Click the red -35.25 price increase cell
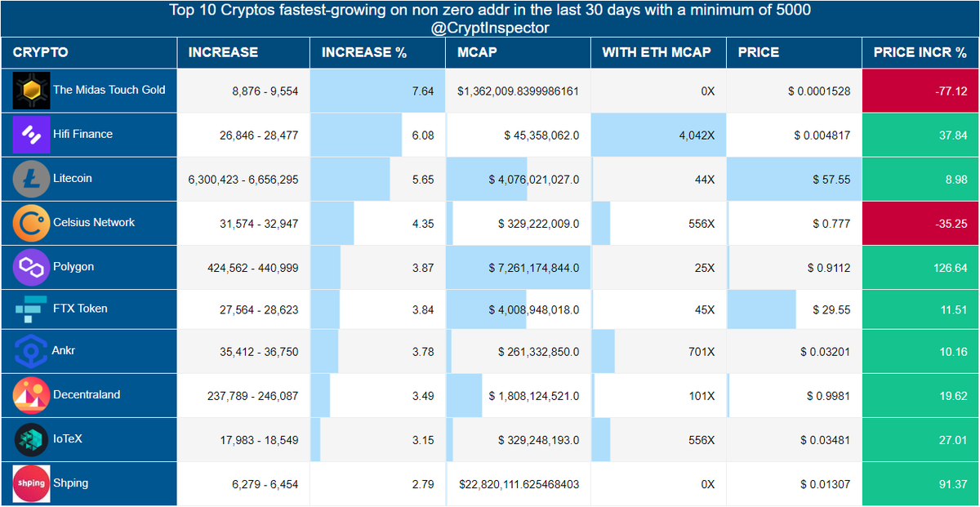This screenshot has height=507, width=980. pyautogui.click(x=920, y=223)
